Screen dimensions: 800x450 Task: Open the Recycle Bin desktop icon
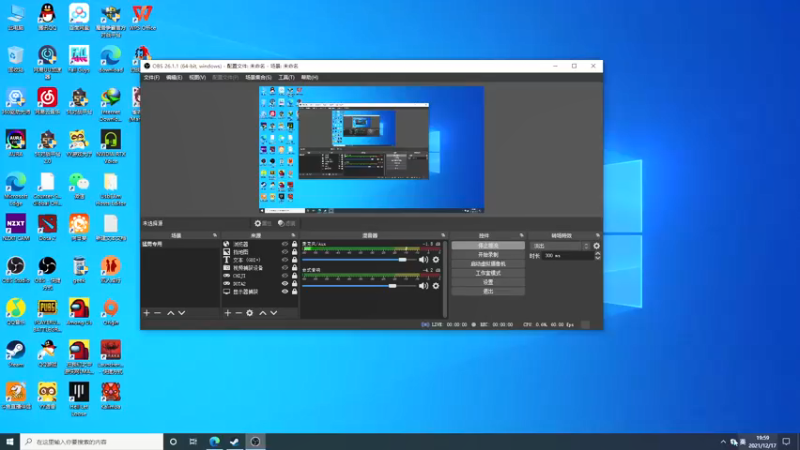click(16, 59)
